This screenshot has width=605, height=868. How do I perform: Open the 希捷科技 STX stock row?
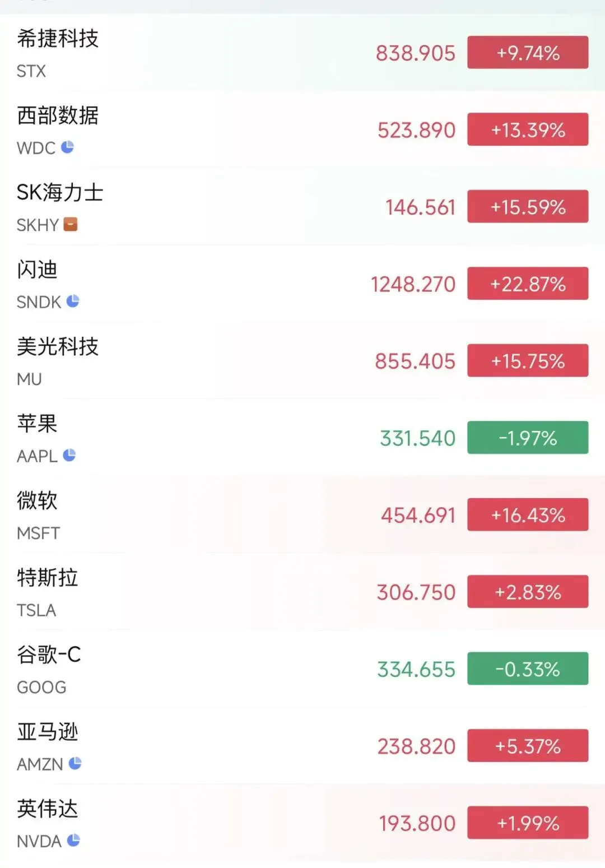tap(302, 53)
